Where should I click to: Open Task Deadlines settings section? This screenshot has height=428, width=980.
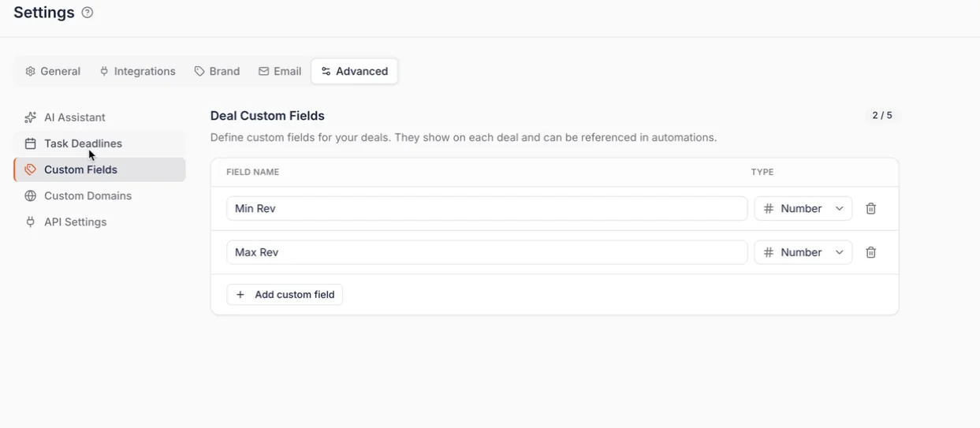coord(100,143)
